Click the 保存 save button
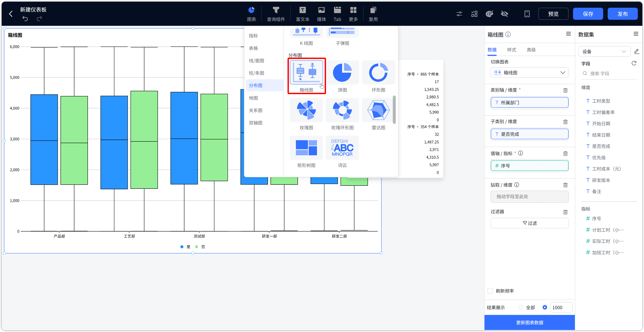 pyautogui.click(x=588, y=14)
